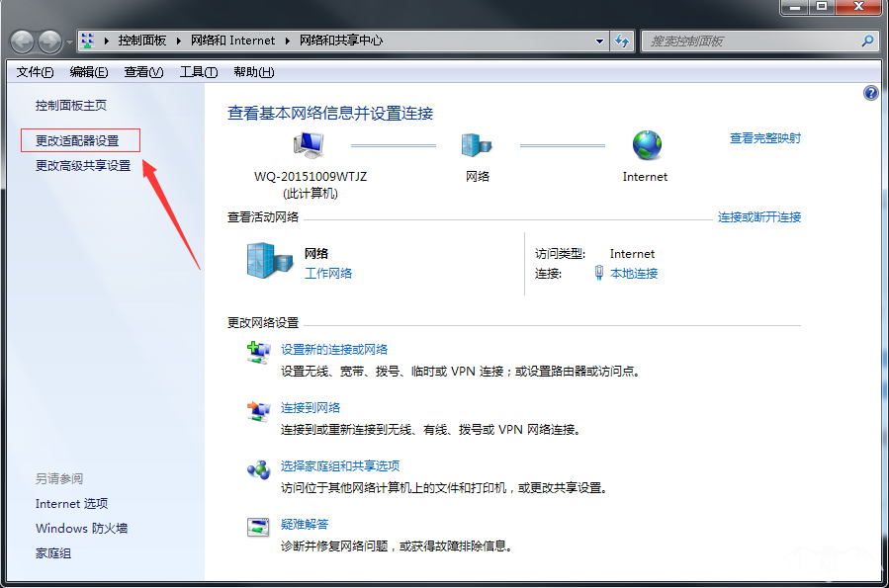Viewport: 889px width, 588px height.
Task: Open the recent pages dropdown beside Forward
Action: click(x=70, y=42)
